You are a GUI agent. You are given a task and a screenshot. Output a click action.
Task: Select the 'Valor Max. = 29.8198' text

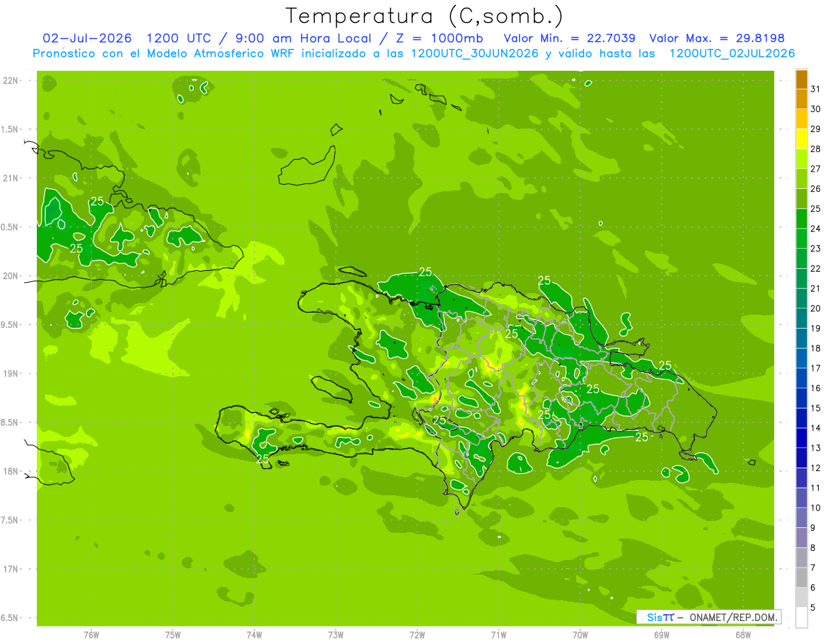tap(717, 38)
